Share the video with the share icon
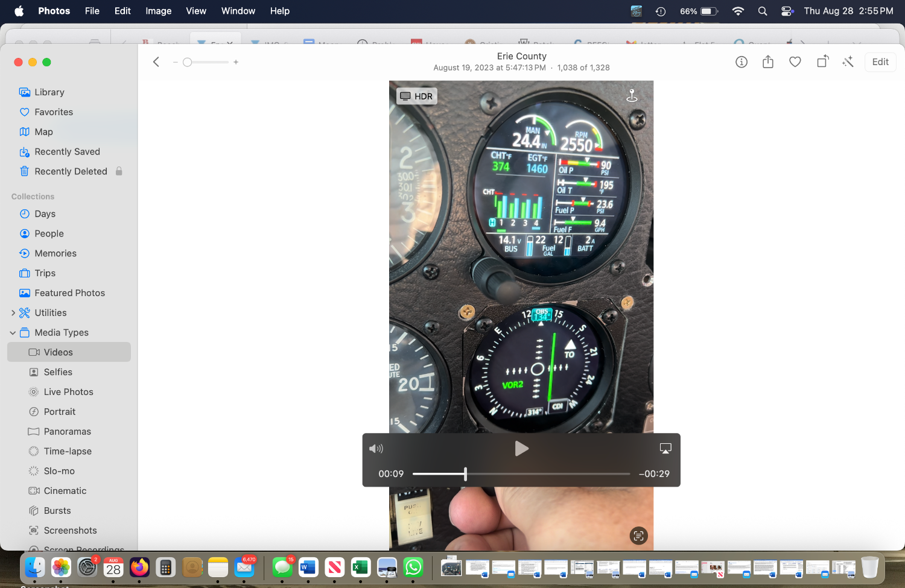The height and width of the screenshot is (588, 905). [768, 62]
